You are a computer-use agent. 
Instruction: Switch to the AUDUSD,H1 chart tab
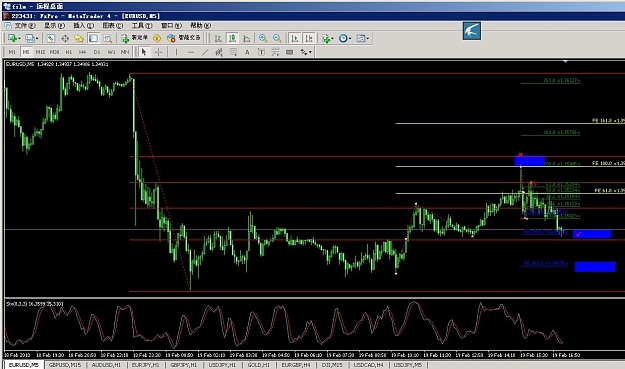[106, 365]
